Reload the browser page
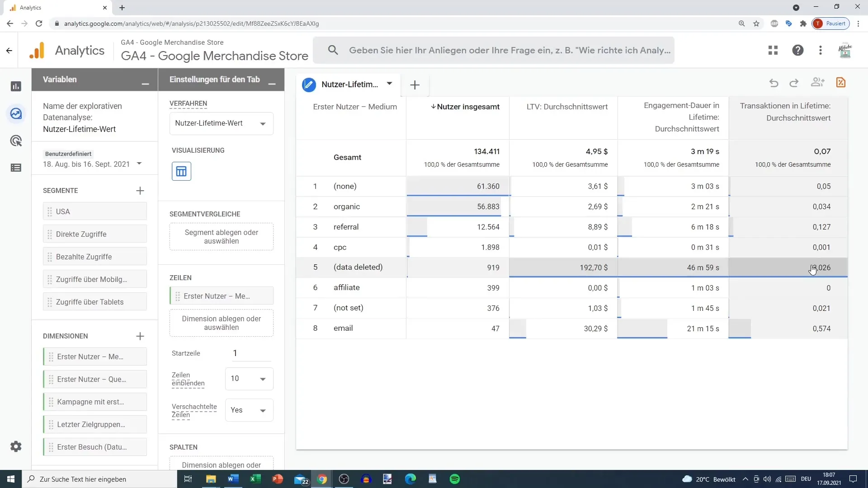This screenshot has height=488, width=868. (x=39, y=23)
